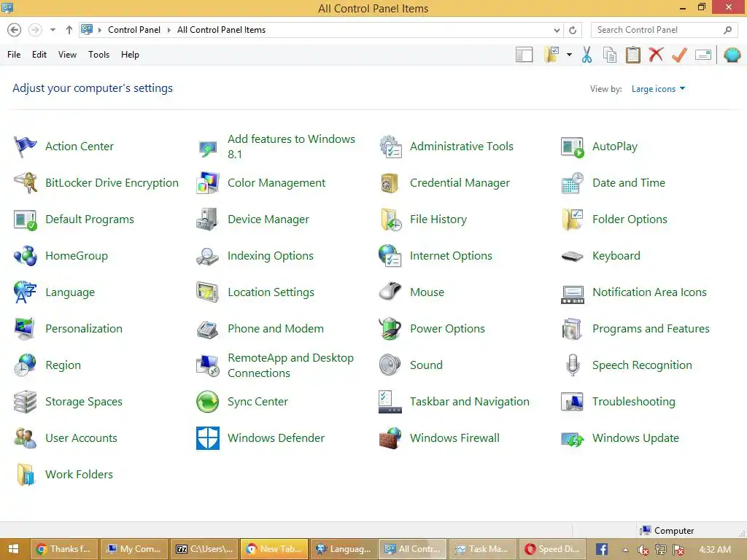
Task: Toggle the preview pane layout icon
Action: [524, 55]
